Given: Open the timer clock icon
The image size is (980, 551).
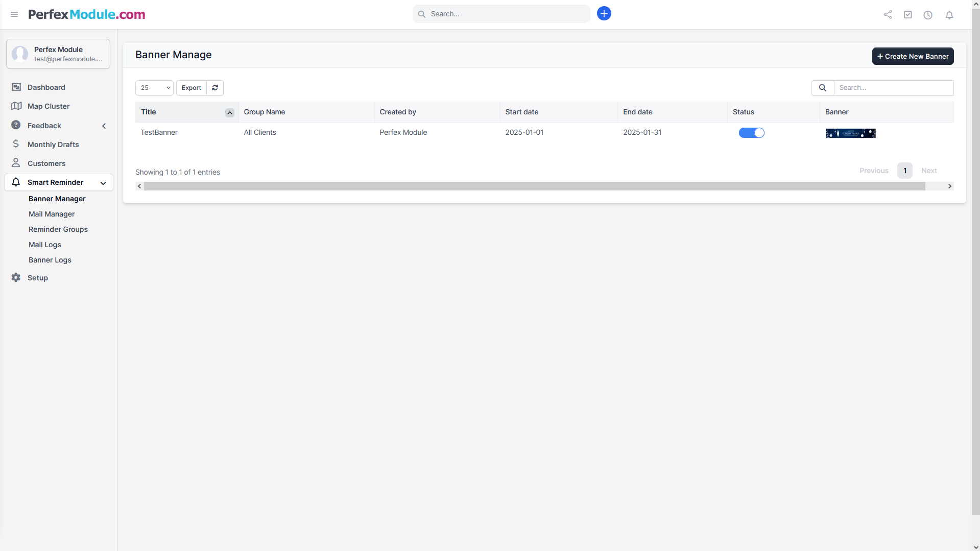Looking at the screenshot, I should pos(928,15).
